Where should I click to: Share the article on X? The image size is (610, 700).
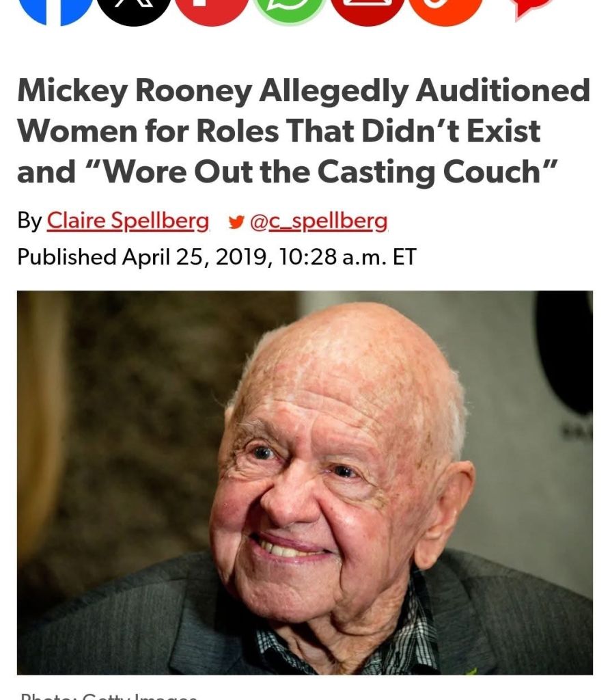coord(134,7)
